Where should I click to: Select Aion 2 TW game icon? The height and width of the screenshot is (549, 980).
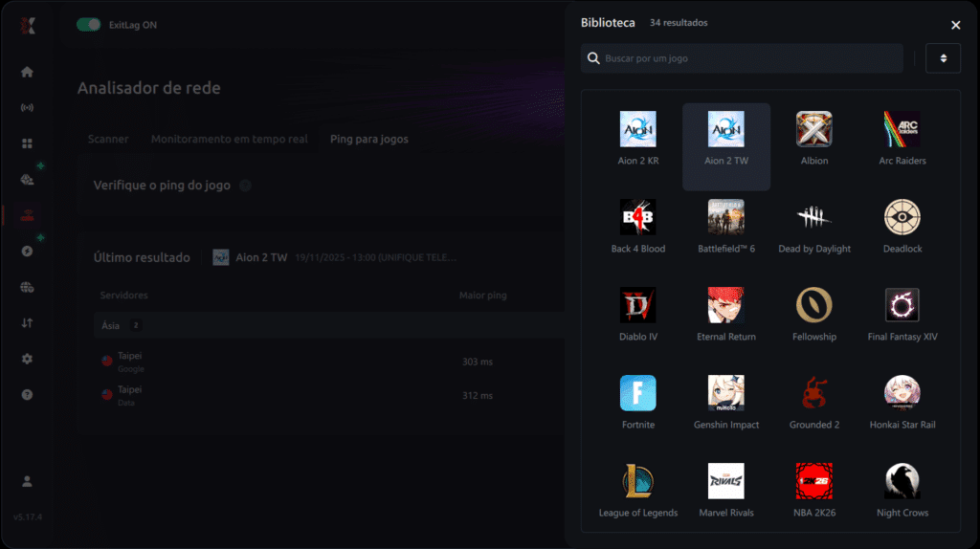[726, 129]
